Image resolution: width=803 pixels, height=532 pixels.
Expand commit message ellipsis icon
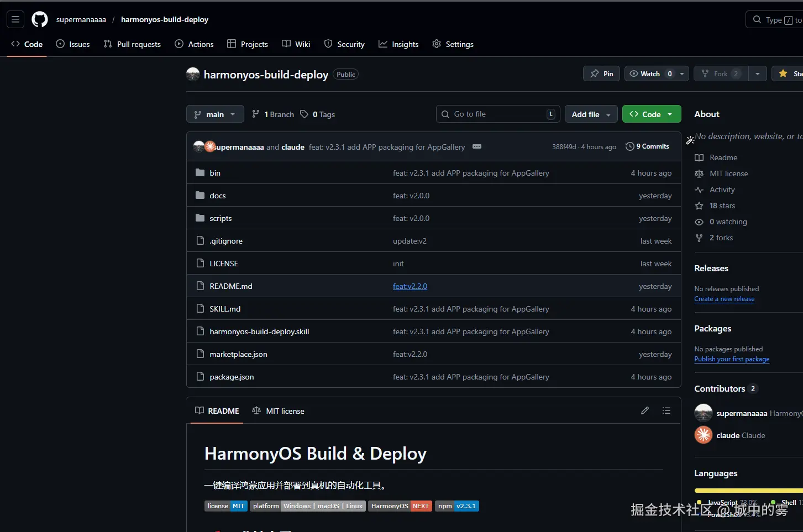click(477, 146)
